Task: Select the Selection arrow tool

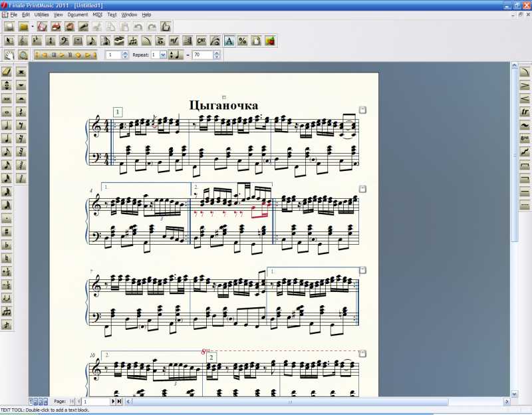Action: (9, 41)
